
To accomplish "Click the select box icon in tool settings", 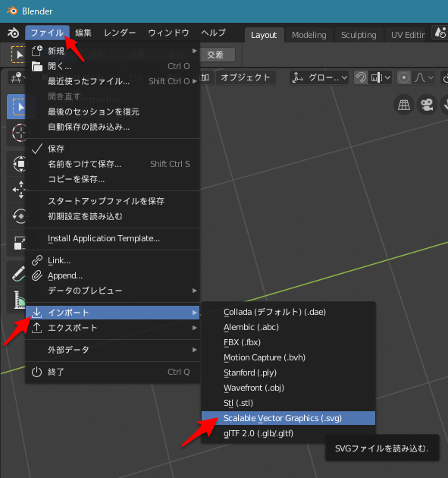I will (17, 55).
